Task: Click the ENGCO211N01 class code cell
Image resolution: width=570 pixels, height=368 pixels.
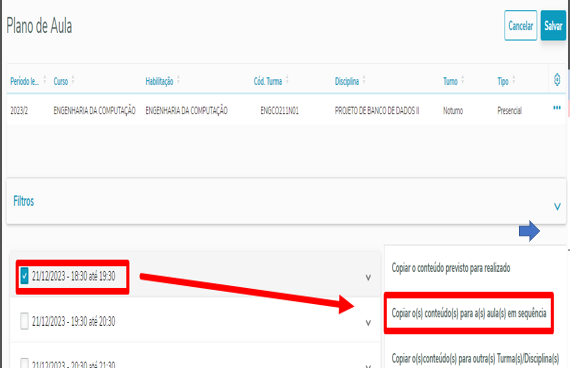Action: [x=279, y=111]
